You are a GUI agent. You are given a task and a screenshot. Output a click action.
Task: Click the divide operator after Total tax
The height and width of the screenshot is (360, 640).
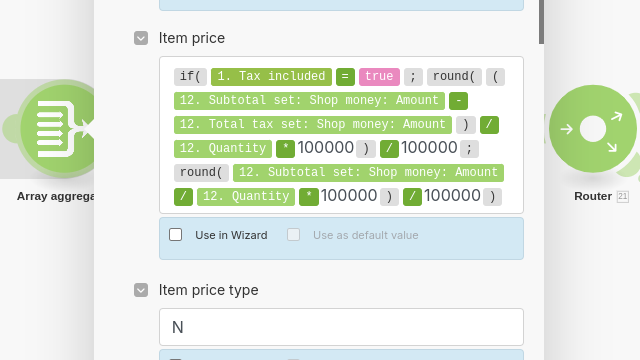[489, 125]
